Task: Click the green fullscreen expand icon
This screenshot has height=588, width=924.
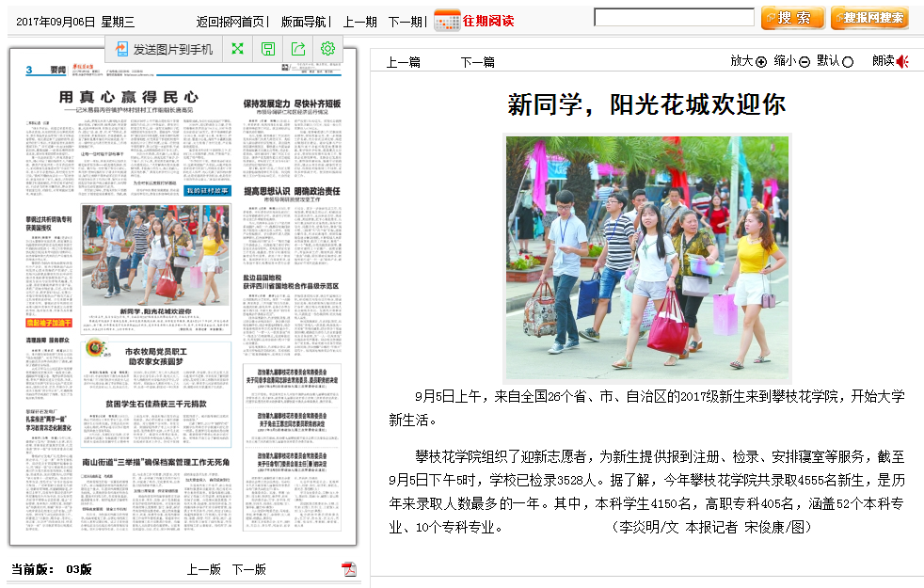Action: click(x=237, y=49)
